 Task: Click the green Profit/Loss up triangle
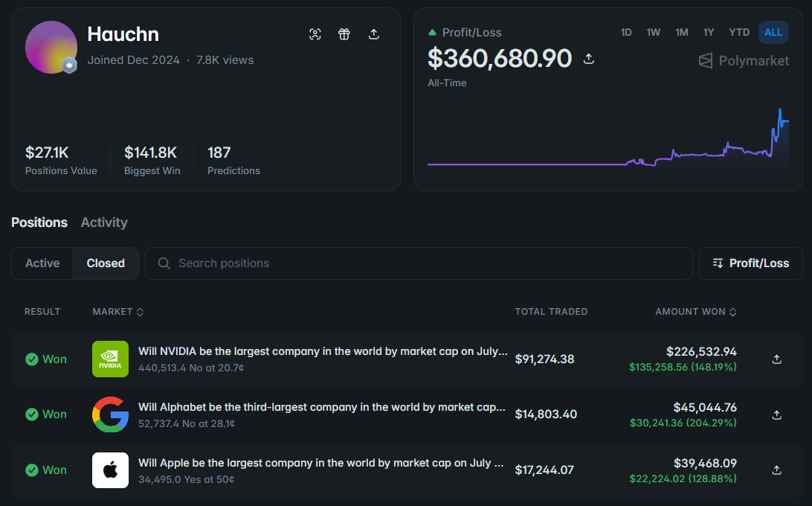433,32
